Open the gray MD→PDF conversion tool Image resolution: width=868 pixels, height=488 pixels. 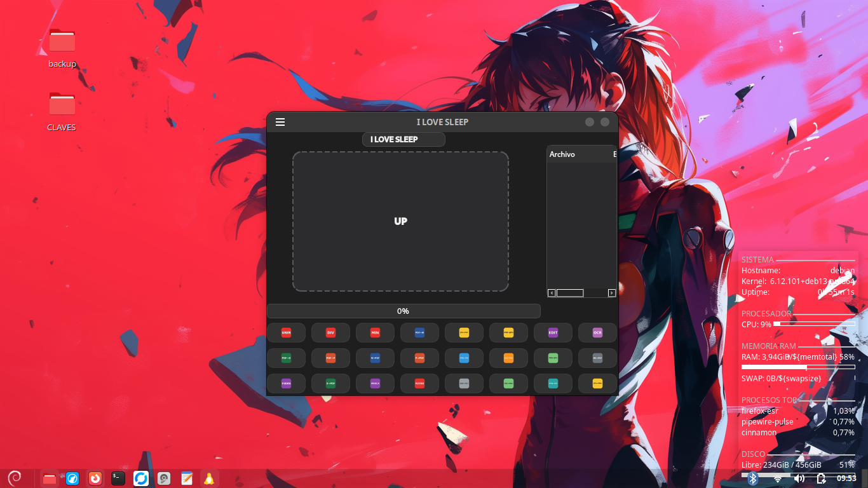(597, 358)
